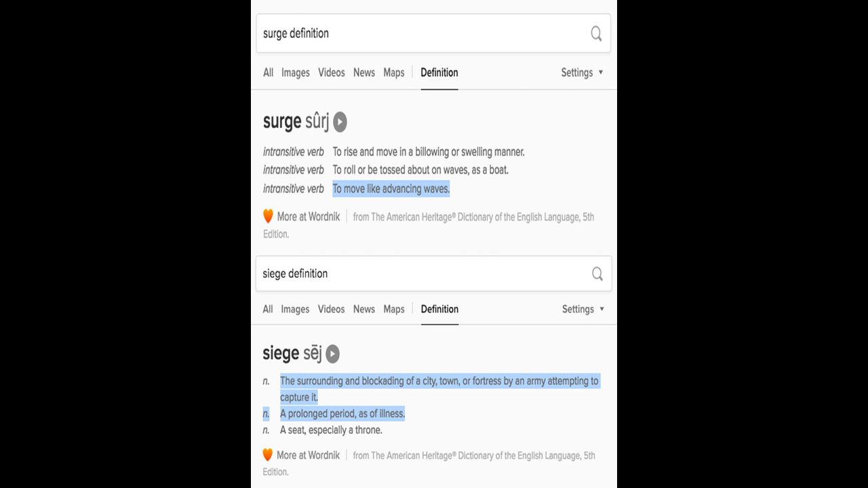The height and width of the screenshot is (488, 868).
Task: Play pronunciation audio for siege
Action: (332, 354)
